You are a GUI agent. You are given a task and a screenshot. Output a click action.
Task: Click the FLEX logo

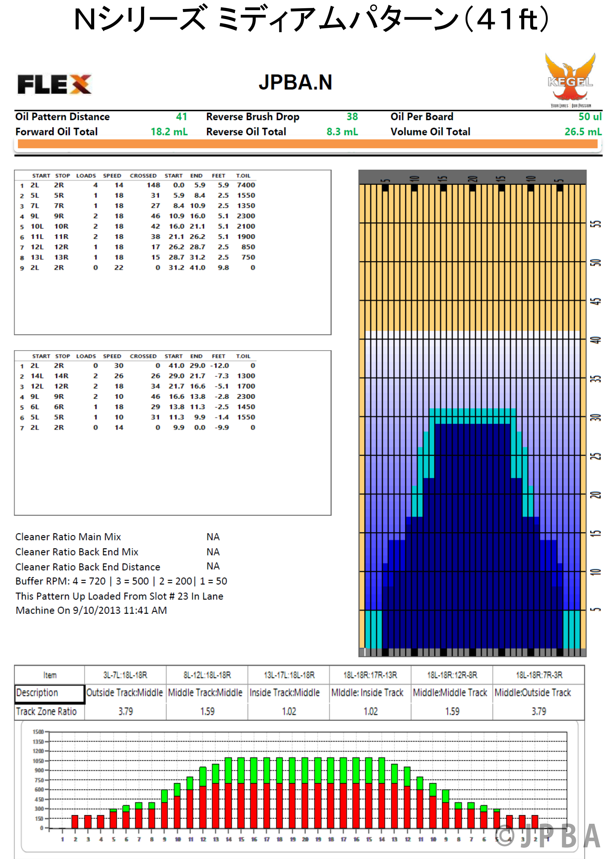[54, 84]
